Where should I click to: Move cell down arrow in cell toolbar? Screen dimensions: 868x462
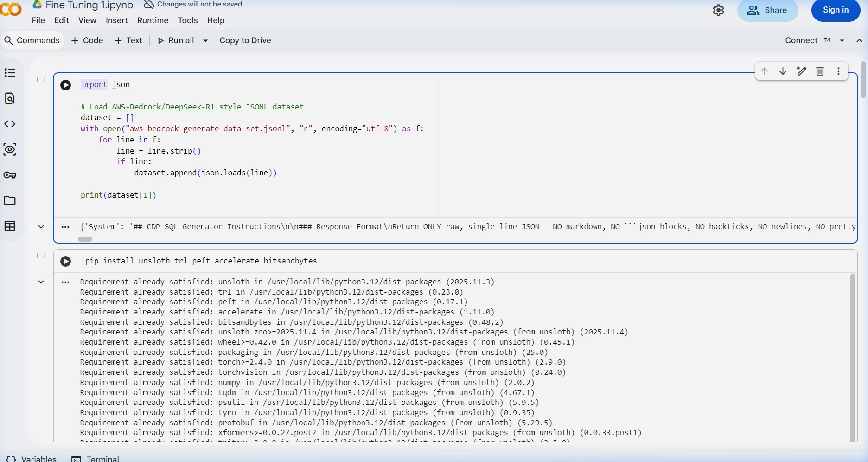point(783,71)
